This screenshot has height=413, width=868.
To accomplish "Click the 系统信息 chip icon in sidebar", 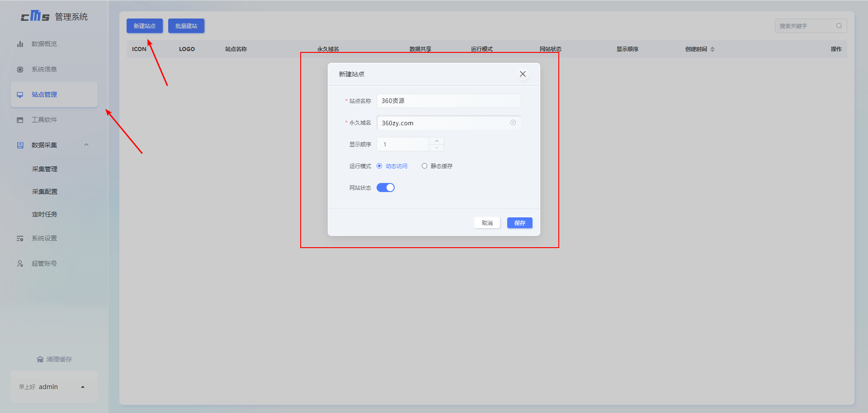I will tap(20, 69).
